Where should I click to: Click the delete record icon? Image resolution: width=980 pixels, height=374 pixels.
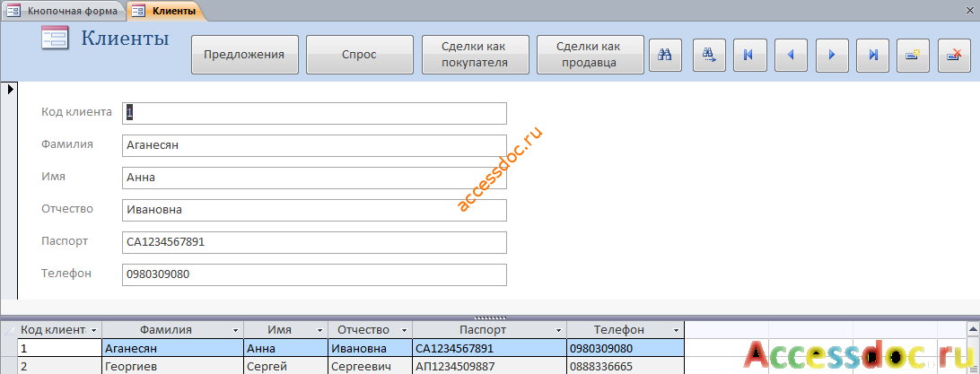pos(954,55)
